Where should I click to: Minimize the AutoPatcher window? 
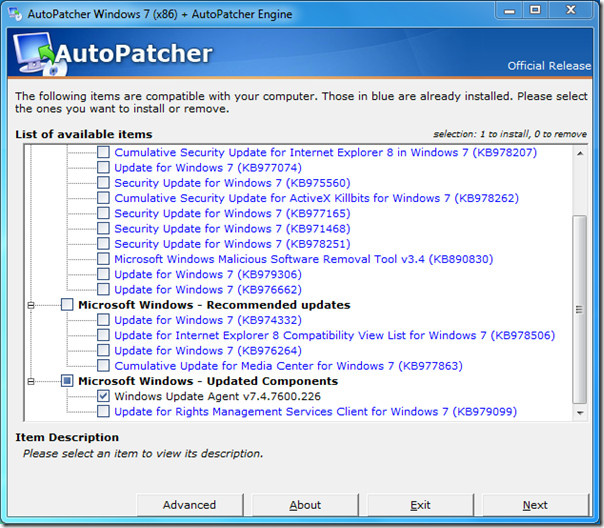509,10
